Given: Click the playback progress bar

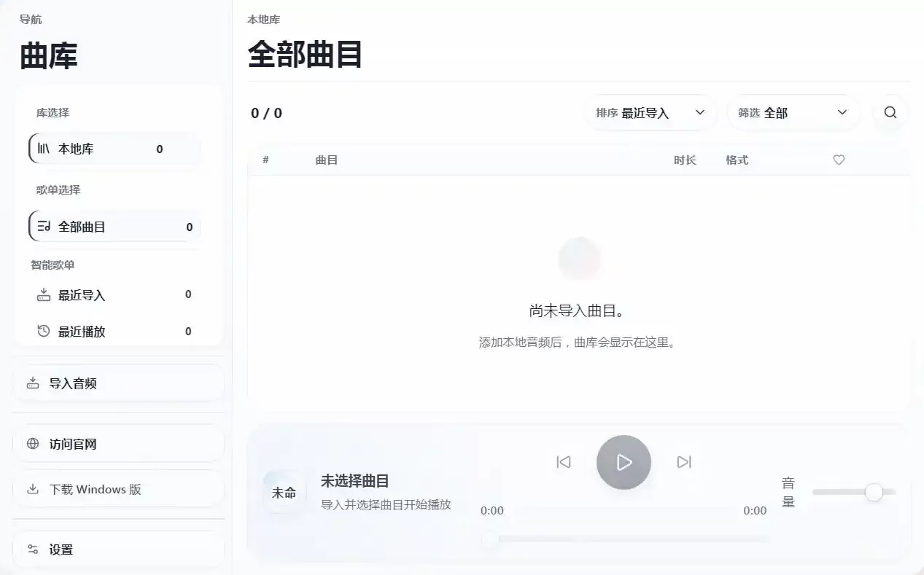Looking at the screenshot, I should pyautogui.click(x=626, y=539).
